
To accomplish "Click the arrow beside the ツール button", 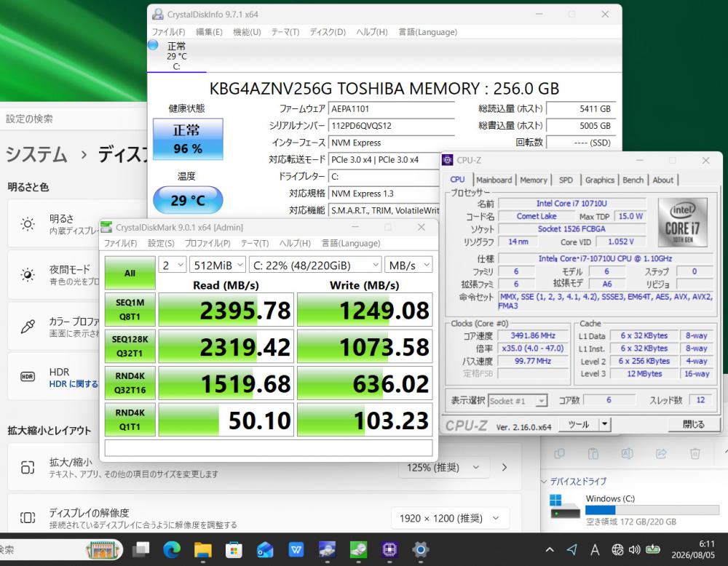I will pyautogui.click(x=604, y=424).
